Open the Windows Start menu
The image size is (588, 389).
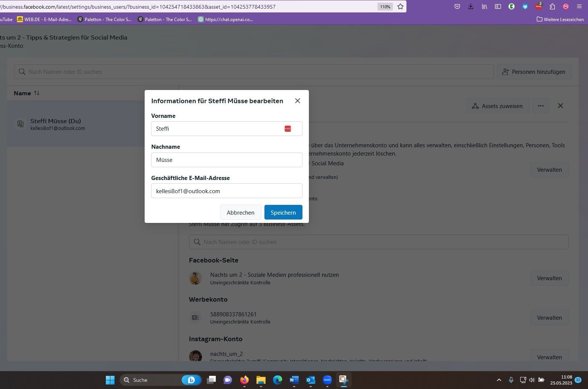[110, 380]
